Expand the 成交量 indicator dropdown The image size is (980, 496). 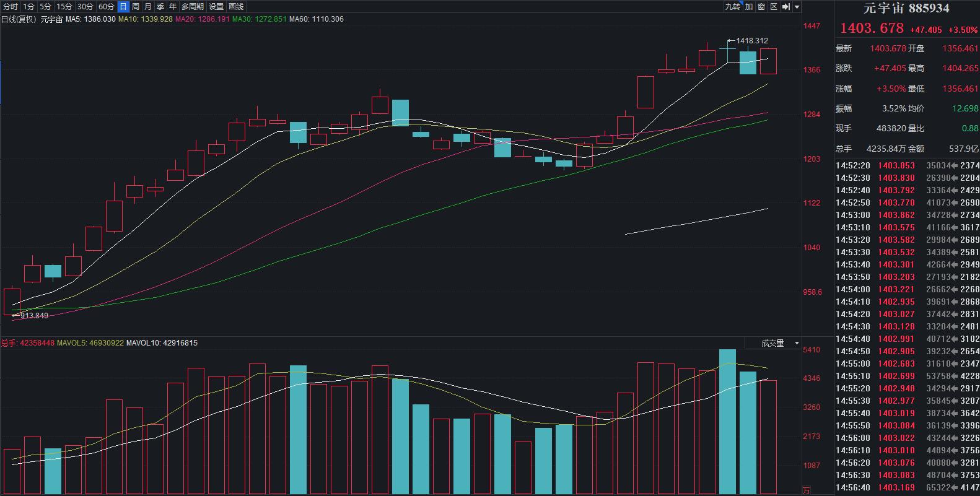pos(780,343)
